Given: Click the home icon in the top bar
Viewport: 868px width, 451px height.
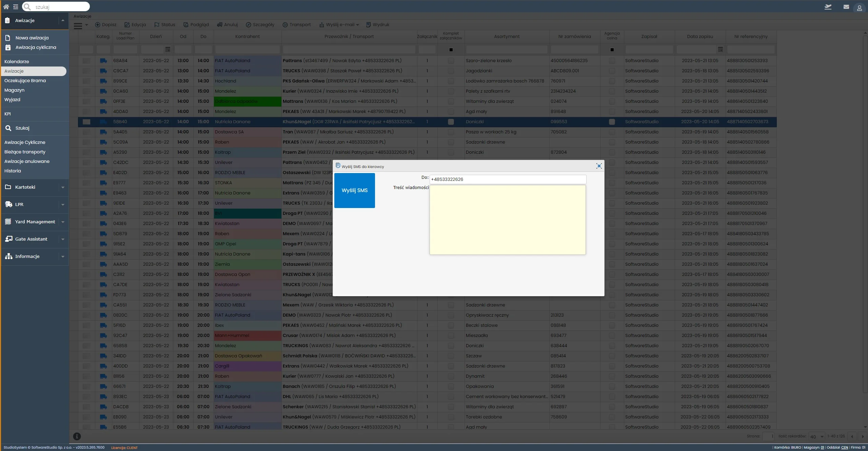Looking at the screenshot, I should point(6,6).
